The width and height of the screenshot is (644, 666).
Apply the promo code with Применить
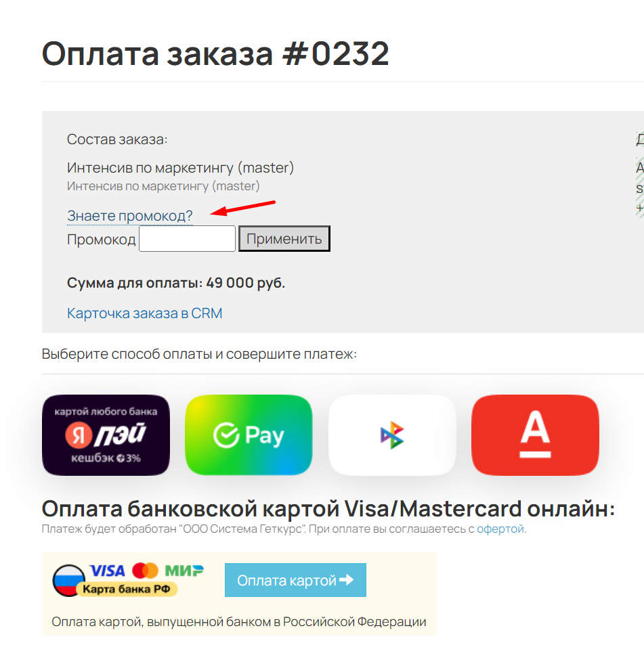click(284, 239)
